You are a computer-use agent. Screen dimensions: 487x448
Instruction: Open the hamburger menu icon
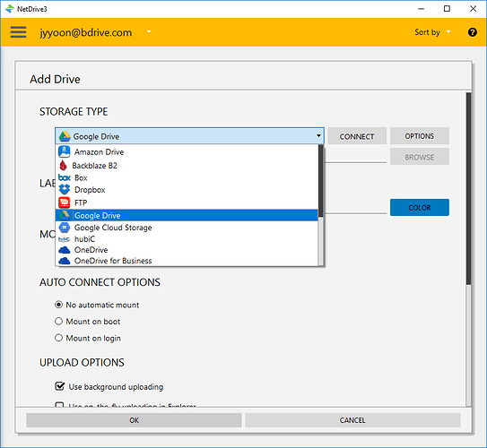point(18,32)
